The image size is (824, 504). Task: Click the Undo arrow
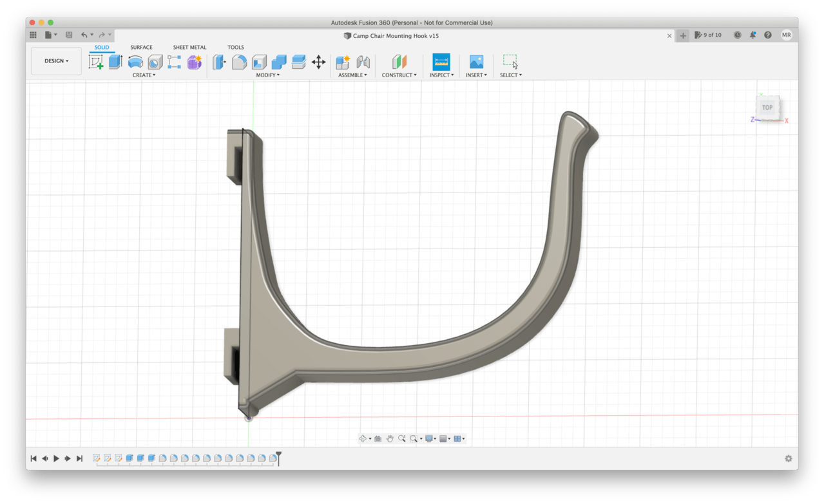tap(84, 35)
